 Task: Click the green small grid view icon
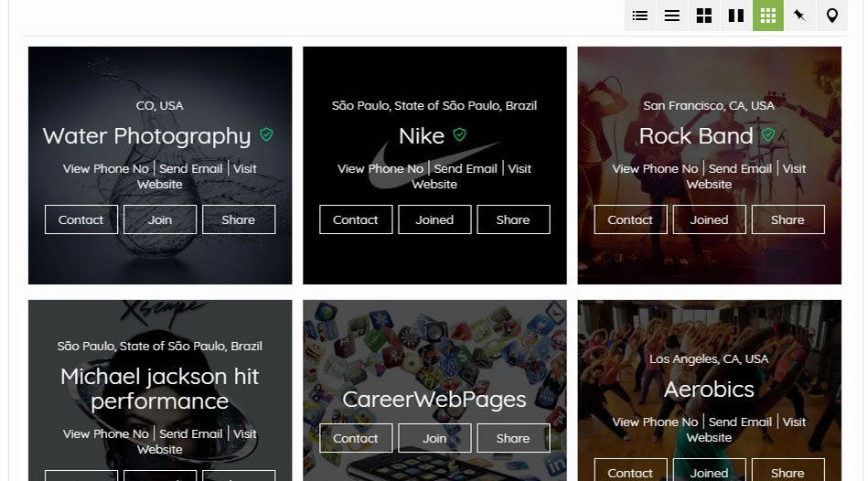point(768,16)
